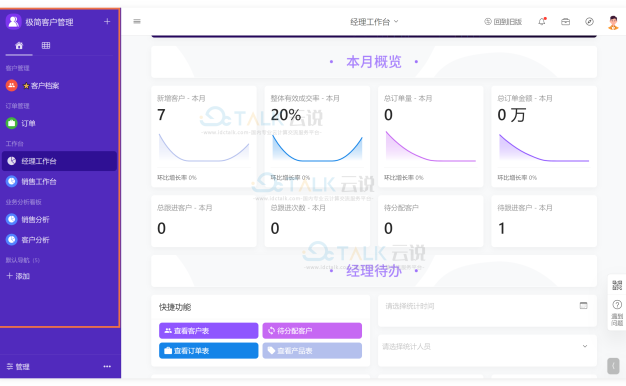Screen dimensions: 626x386
Task: Click the 请选择统计时间 date field
Action: [487, 306]
